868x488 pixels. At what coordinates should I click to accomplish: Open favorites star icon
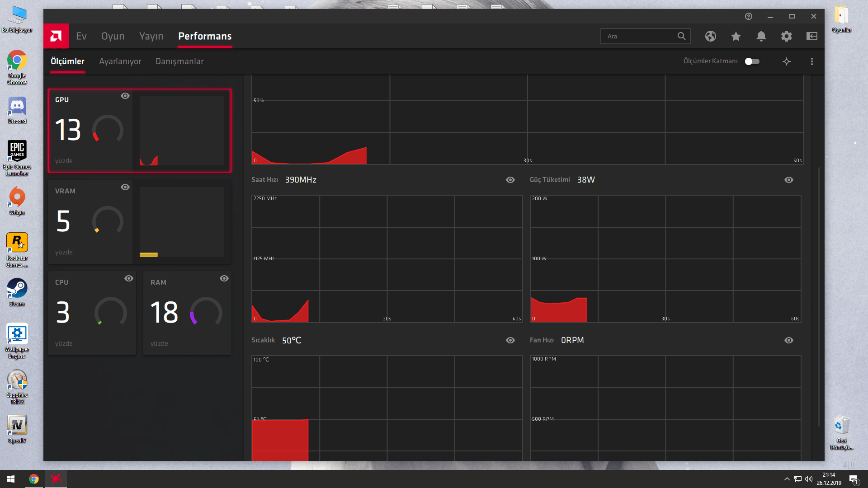coord(736,36)
